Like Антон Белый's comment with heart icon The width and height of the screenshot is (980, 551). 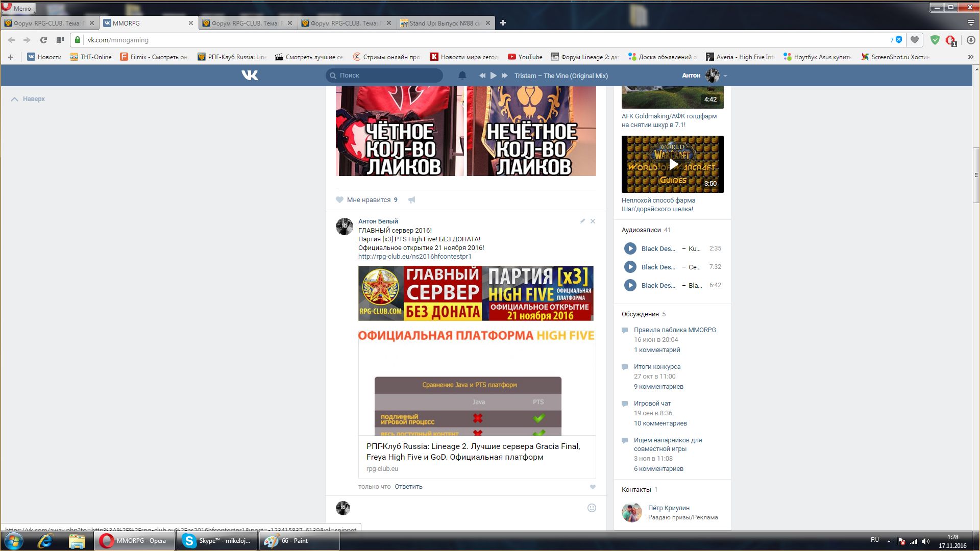(593, 487)
